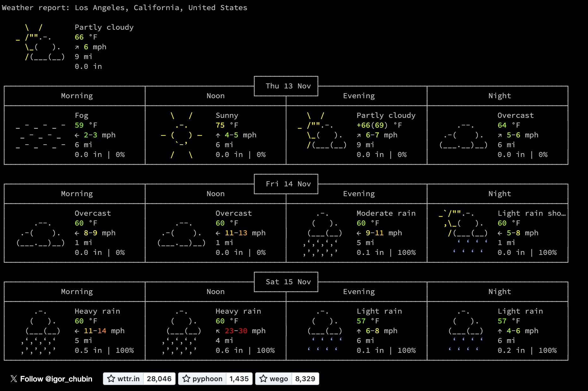Open the pyphoon star count 1,435
Screen dimensions: 588x391
point(239,379)
